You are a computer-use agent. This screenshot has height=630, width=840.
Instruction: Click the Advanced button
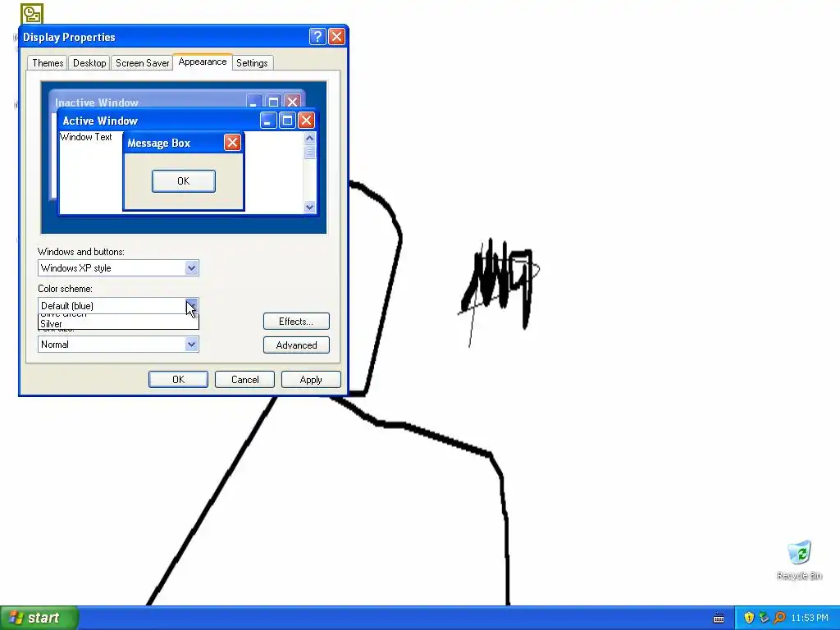(296, 345)
